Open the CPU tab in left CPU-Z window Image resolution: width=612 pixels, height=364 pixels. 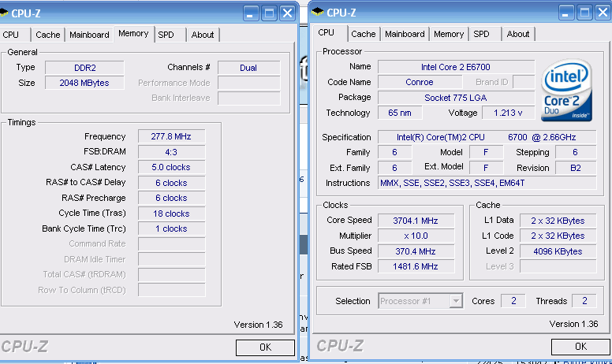(14, 35)
